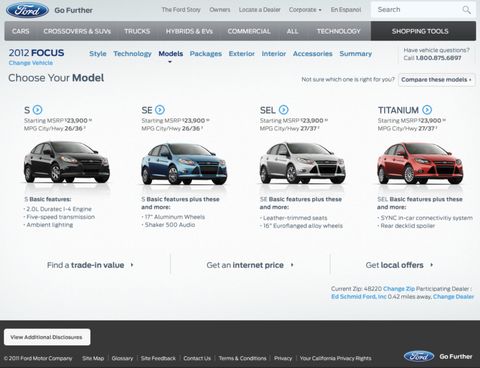The image size is (480, 368).
Task: Click the arrow next to trade-in value
Action: pos(132,265)
